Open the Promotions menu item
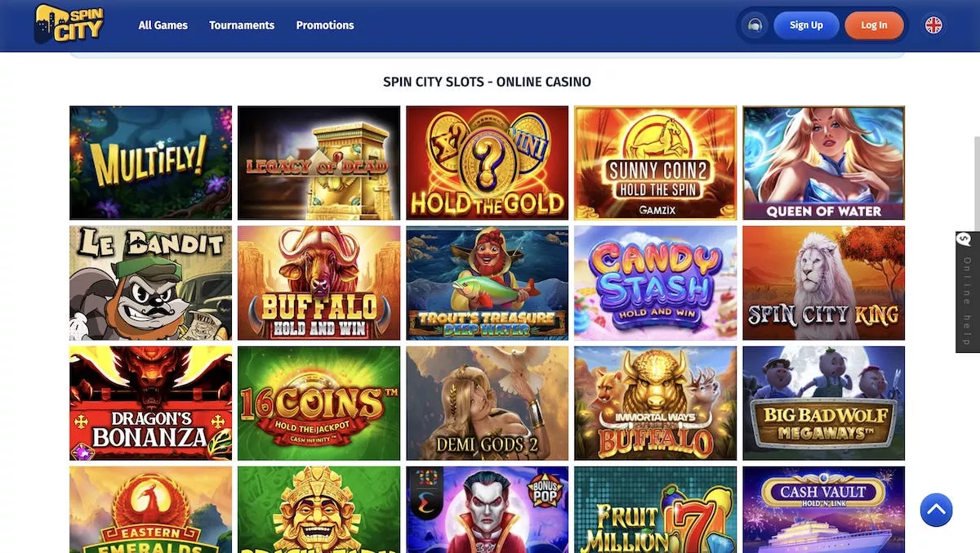 [325, 25]
